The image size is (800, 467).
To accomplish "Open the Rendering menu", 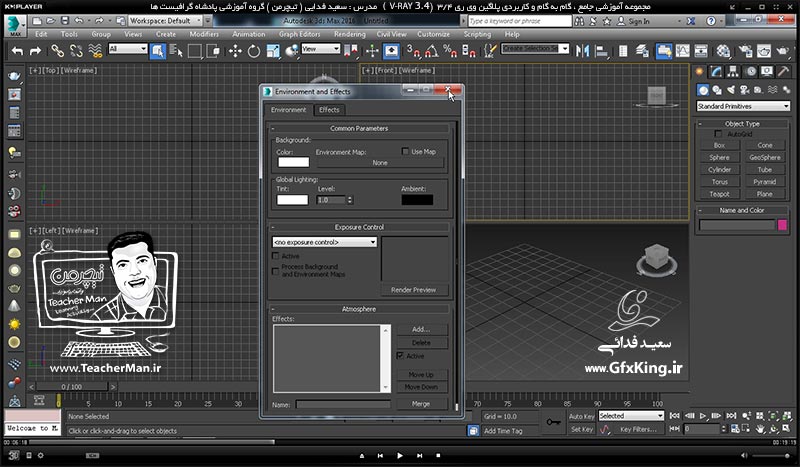I will (x=349, y=34).
